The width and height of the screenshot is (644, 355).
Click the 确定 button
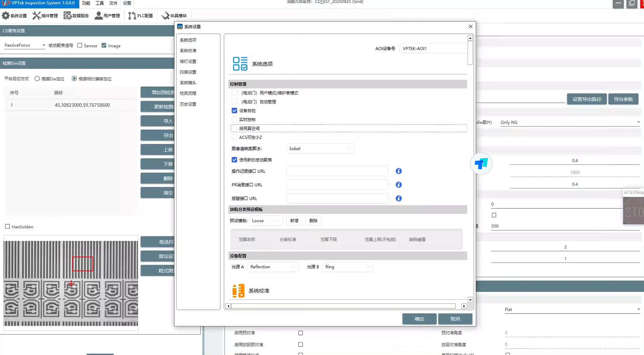(x=419, y=319)
